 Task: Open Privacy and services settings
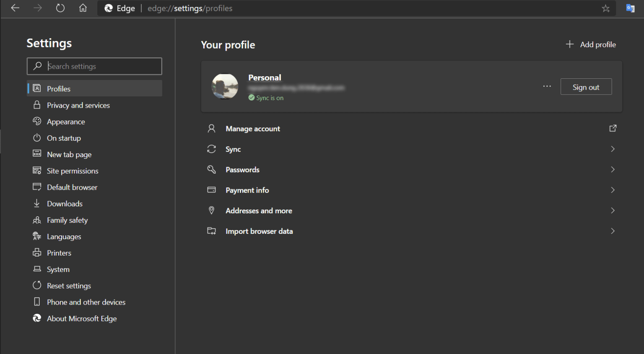pos(78,105)
